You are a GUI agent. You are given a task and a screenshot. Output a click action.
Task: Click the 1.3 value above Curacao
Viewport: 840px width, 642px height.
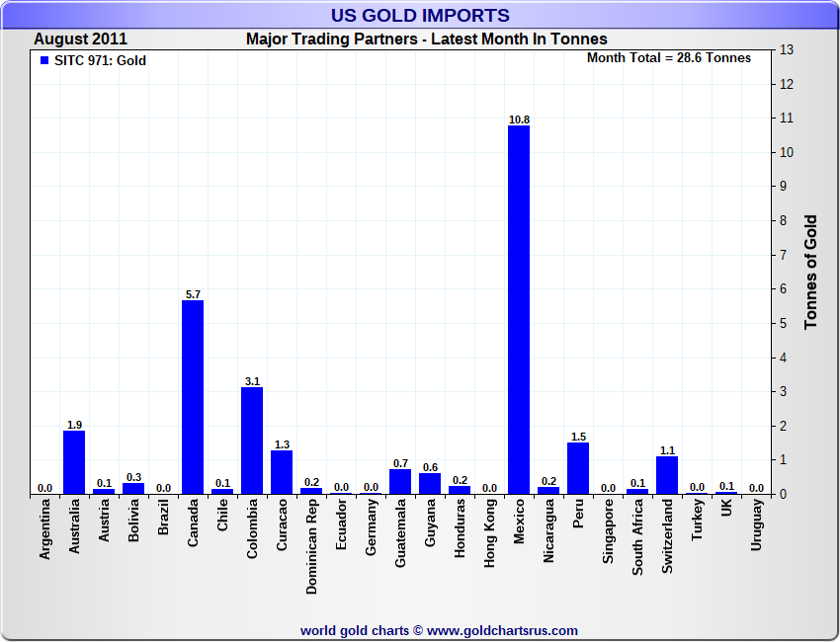(x=282, y=444)
